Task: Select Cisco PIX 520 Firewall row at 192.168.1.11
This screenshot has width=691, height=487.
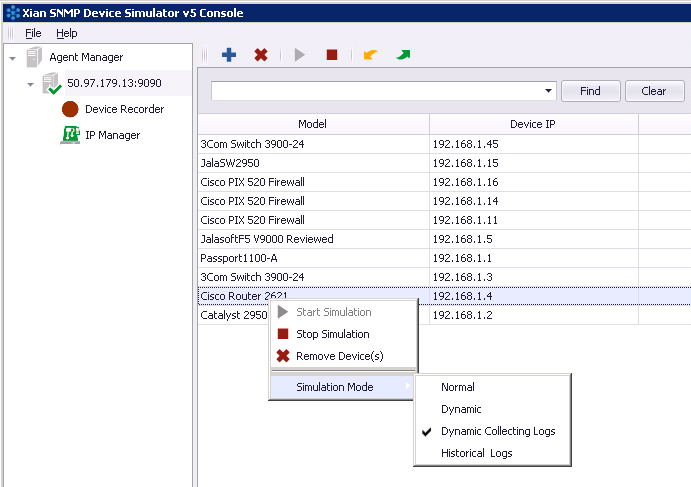Action: click(x=444, y=220)
